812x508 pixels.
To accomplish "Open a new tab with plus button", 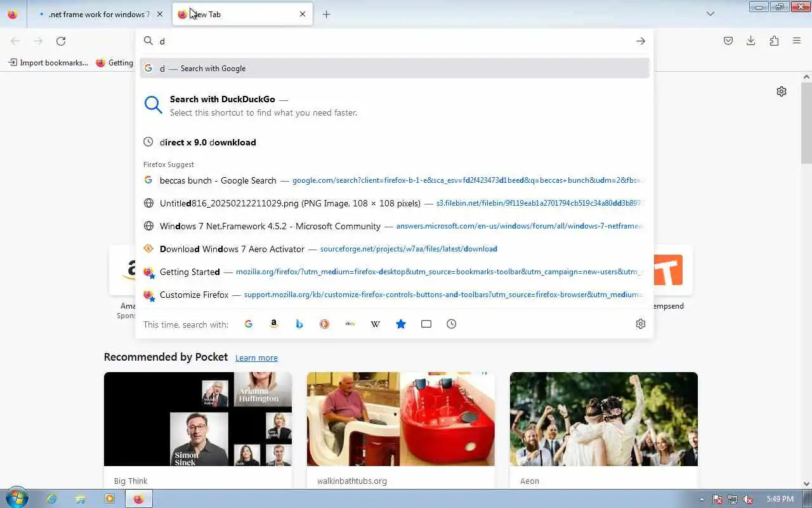I will [326, 14].
